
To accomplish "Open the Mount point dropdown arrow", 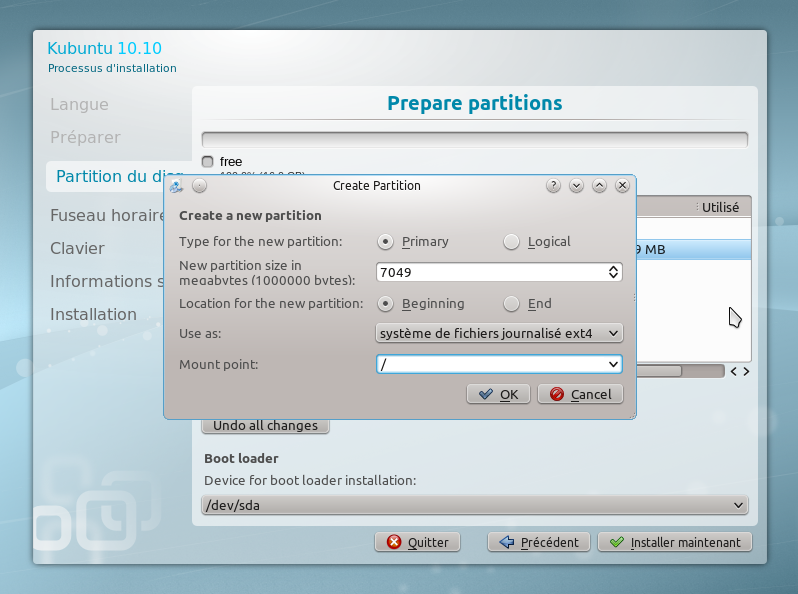I will click(x=613, y=364).
